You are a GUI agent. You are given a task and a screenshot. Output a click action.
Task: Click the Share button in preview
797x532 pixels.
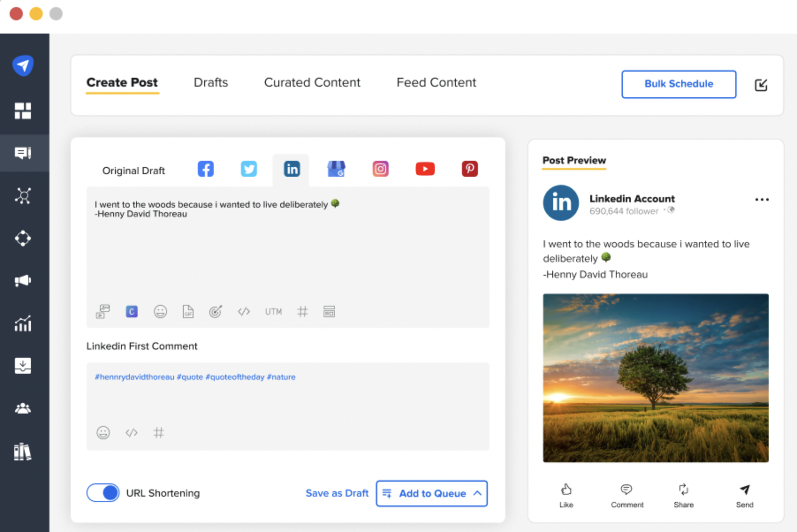[683, 495]
